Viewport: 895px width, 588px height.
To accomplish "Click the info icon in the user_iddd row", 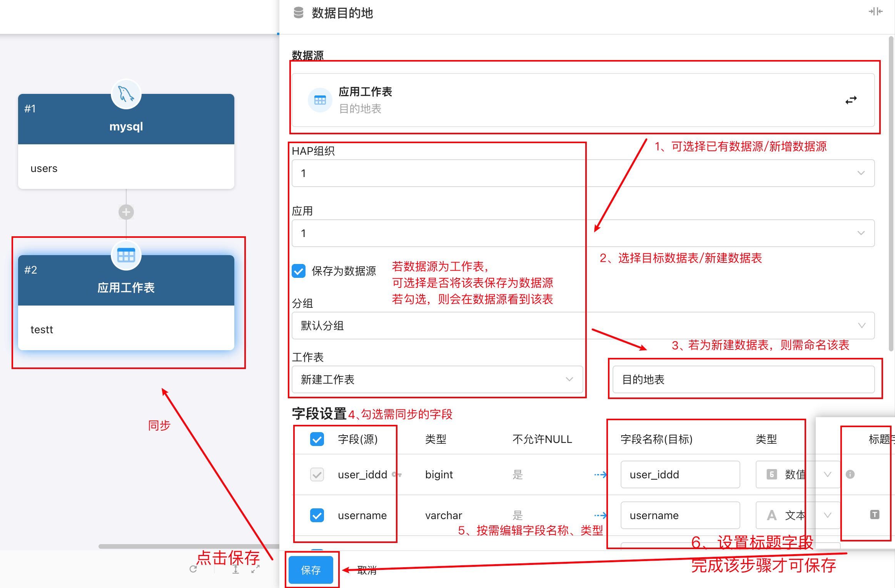I will point(850,474).
